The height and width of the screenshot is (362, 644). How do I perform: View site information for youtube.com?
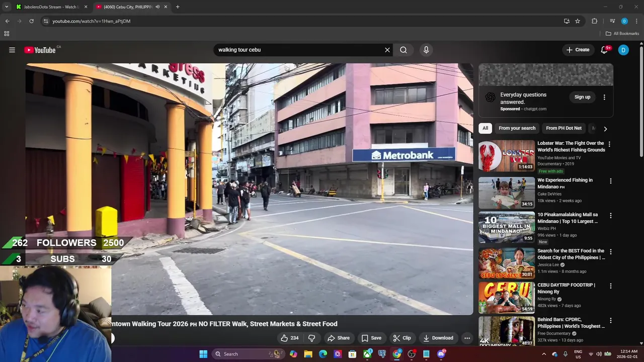point(46,21)
